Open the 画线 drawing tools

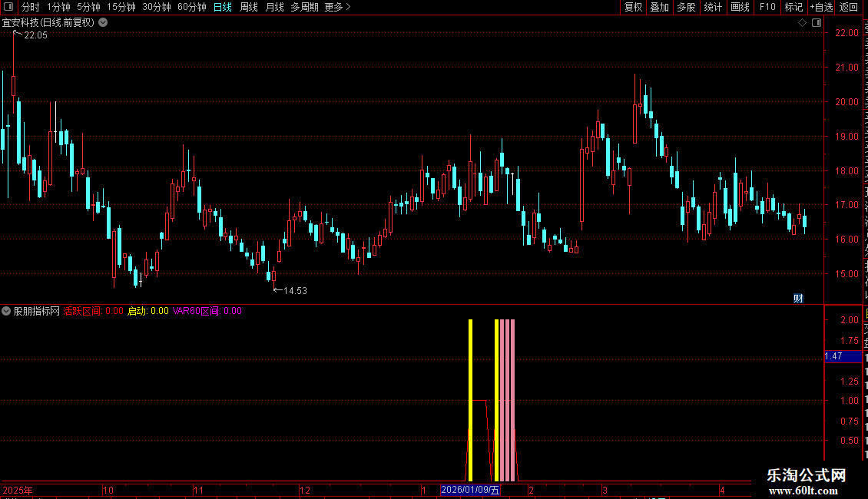coord(740,7)
